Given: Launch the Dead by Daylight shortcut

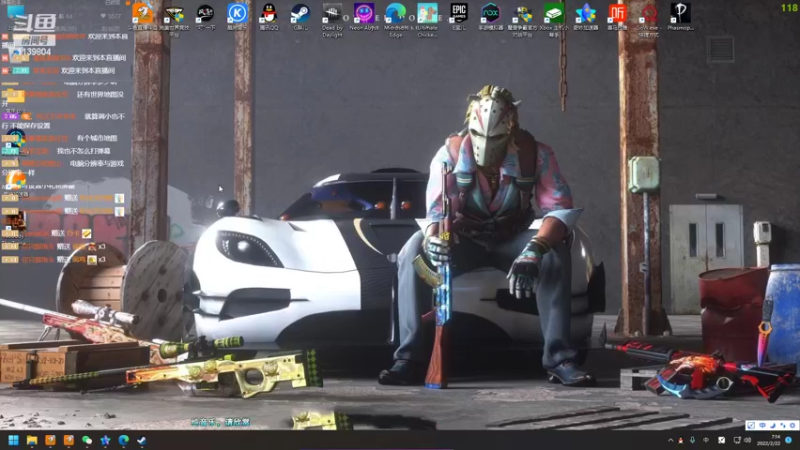Looking at the screenshot, I should tap(332, 17).
